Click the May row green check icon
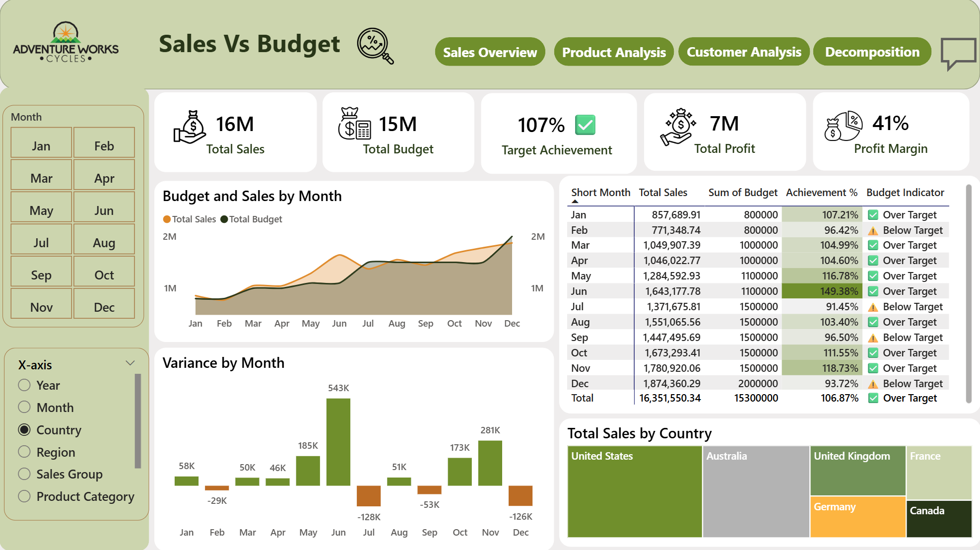The image size is (980, 550). [873, 276]
